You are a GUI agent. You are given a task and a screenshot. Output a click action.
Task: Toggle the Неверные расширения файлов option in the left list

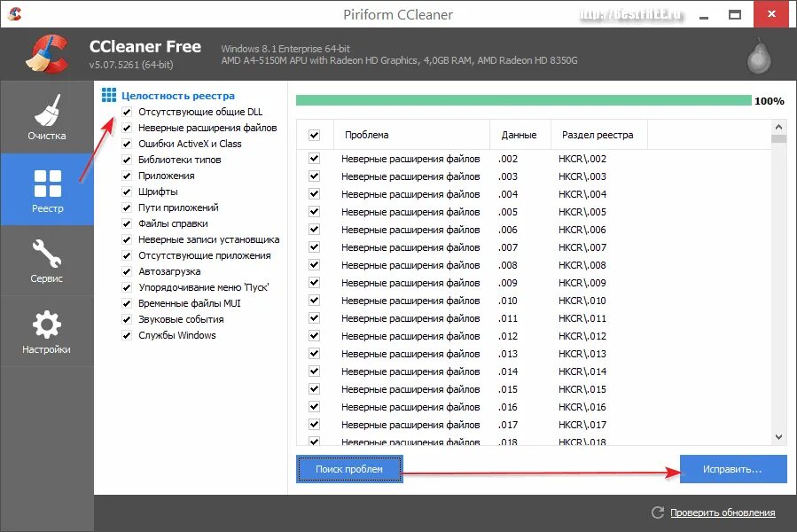(127, 128)
